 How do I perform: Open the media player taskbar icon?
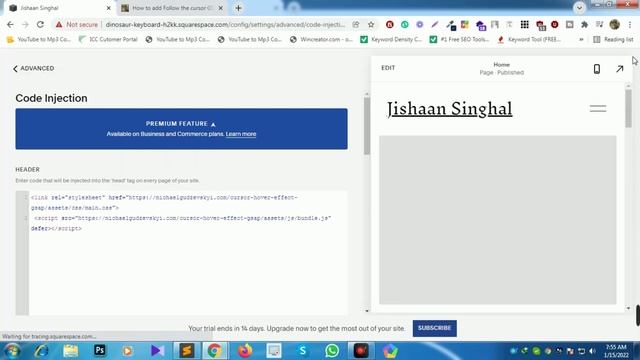(x=128, y=351)
